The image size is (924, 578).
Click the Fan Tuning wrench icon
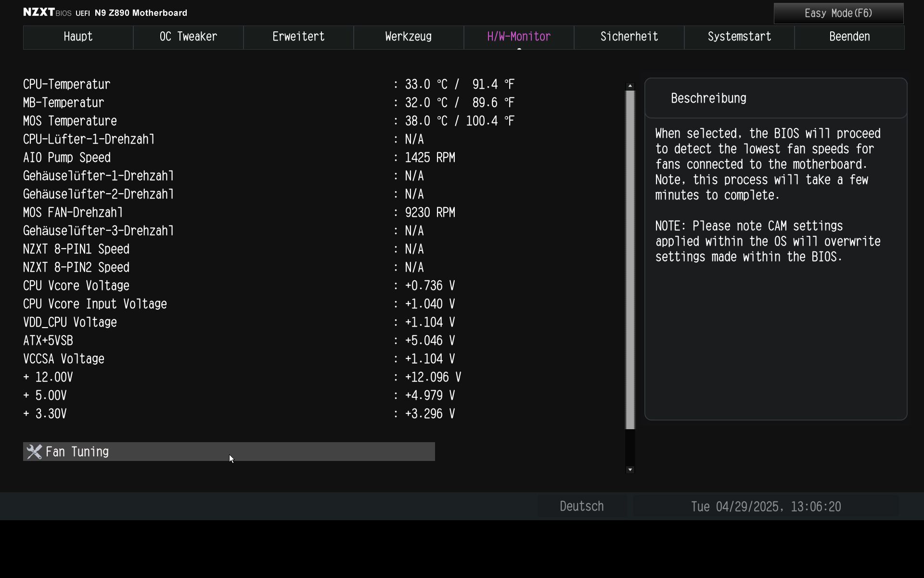pos(34,452)
